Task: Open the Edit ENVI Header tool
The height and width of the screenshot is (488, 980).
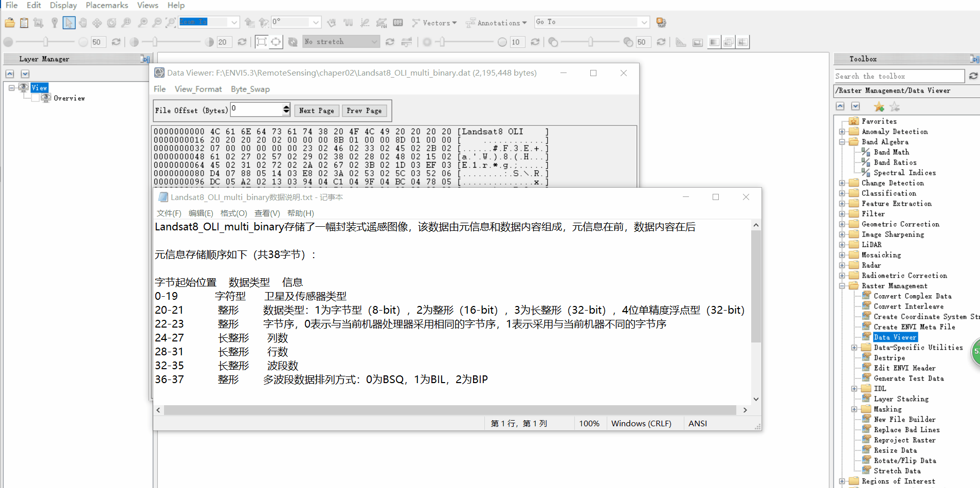Action: [x=904, y=368]
